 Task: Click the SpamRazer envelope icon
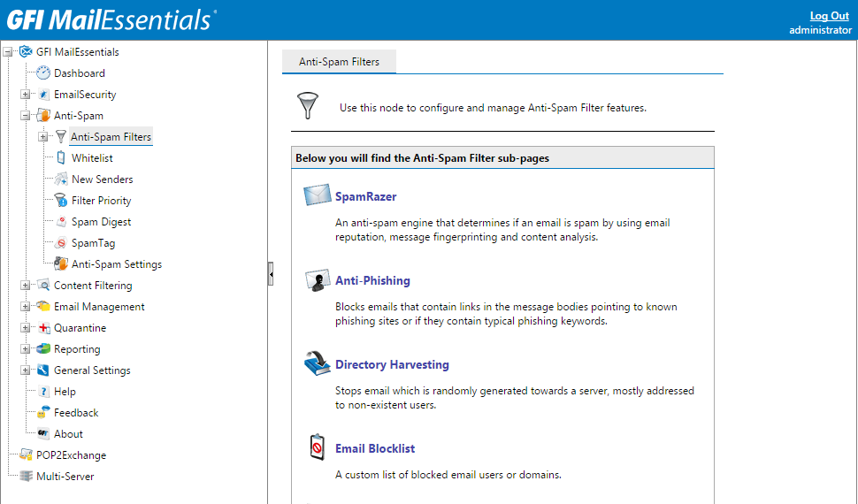(x=318, y=195)
